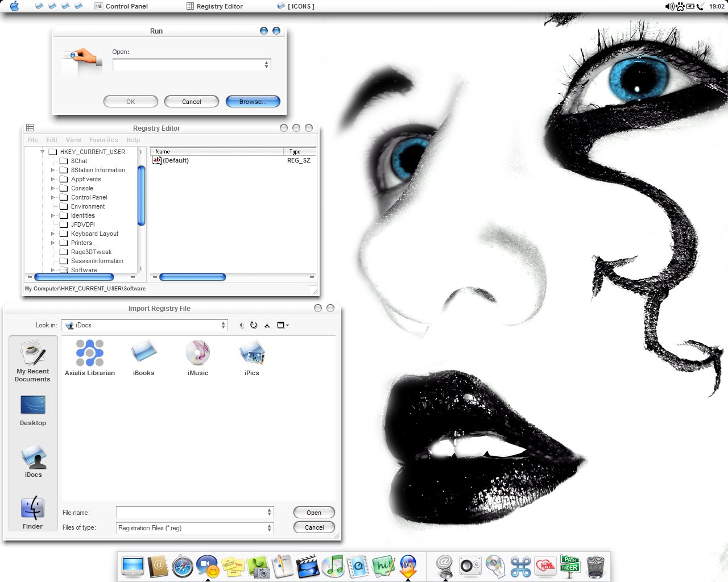Open the File menu in Registry Editor
This screenshot has width=728, height=582.
pyautogui.click(x=33, y=140)
